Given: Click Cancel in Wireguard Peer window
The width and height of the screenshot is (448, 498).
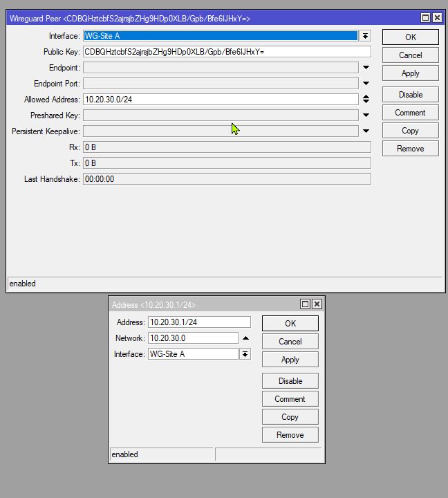Looking at the screenshot, I should [x=411, y=55].
